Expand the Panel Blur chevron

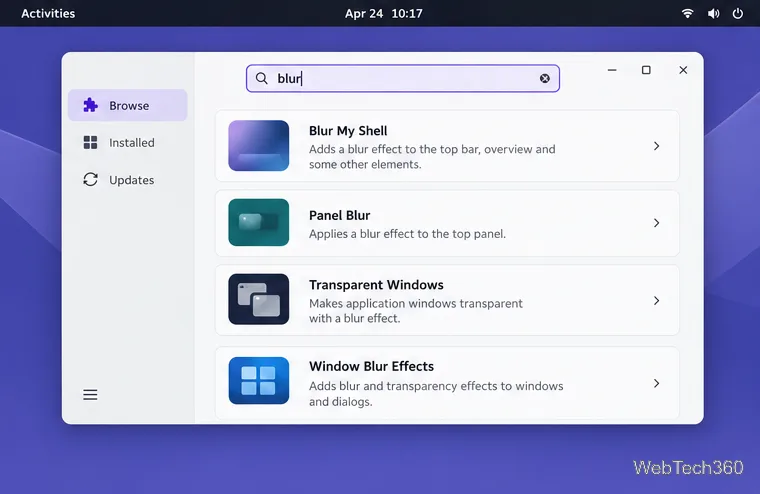(x=656, y=223)
